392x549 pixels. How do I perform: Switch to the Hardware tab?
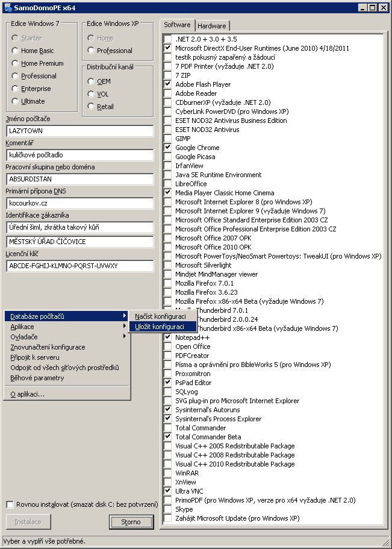tap(212, 26)
